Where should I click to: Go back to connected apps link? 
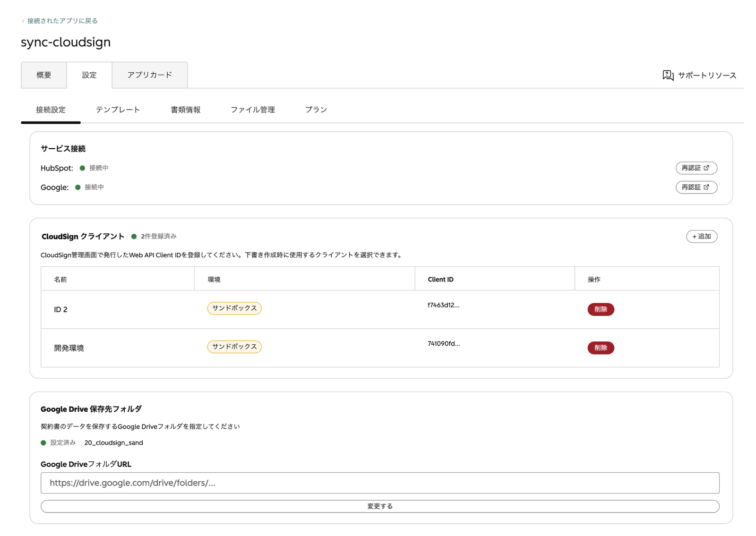click(x=60, y=21)
